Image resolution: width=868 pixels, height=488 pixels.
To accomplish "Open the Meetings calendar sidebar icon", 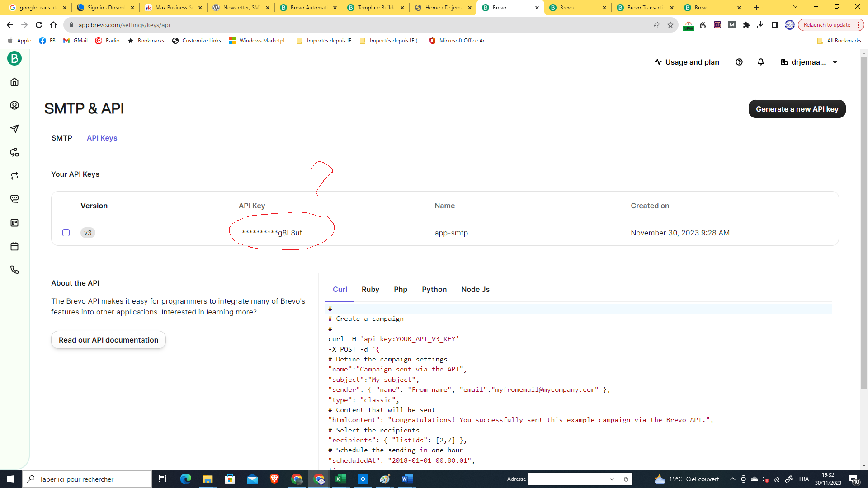I will point(14,246).
